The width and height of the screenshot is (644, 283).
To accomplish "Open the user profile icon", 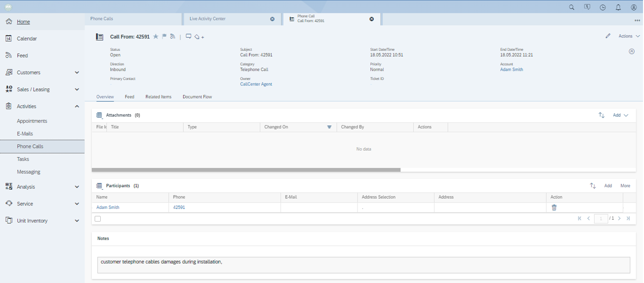I will click(634, 7).
